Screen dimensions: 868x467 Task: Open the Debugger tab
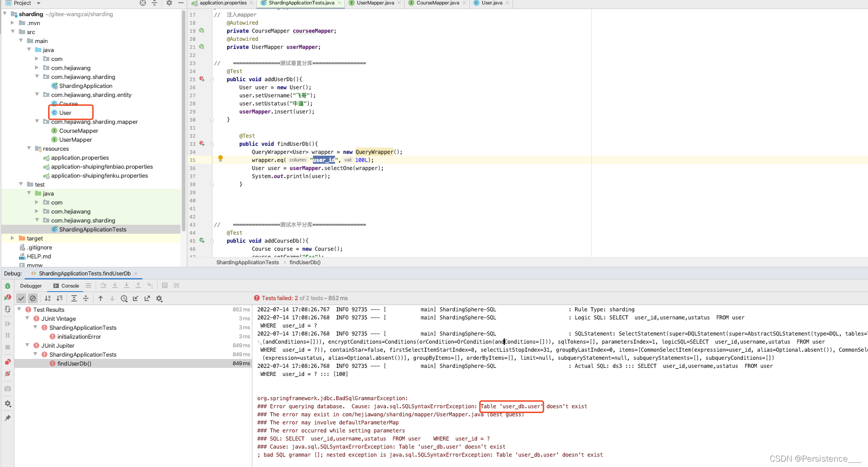tap(31, 286)
